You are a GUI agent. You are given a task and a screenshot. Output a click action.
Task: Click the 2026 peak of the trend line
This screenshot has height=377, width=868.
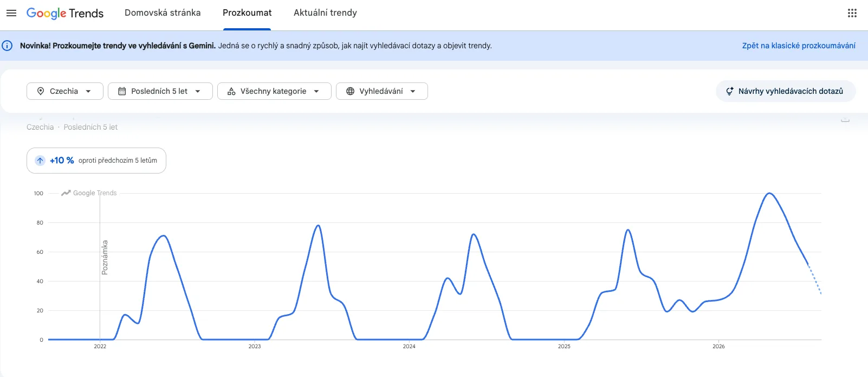point(769,193)
